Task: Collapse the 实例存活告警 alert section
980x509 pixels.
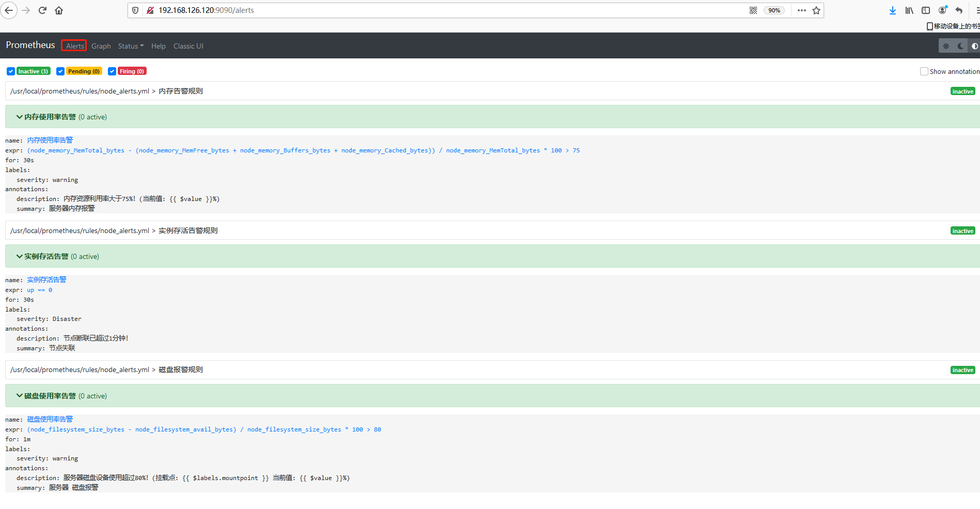Action: click(x=493, y=256)
